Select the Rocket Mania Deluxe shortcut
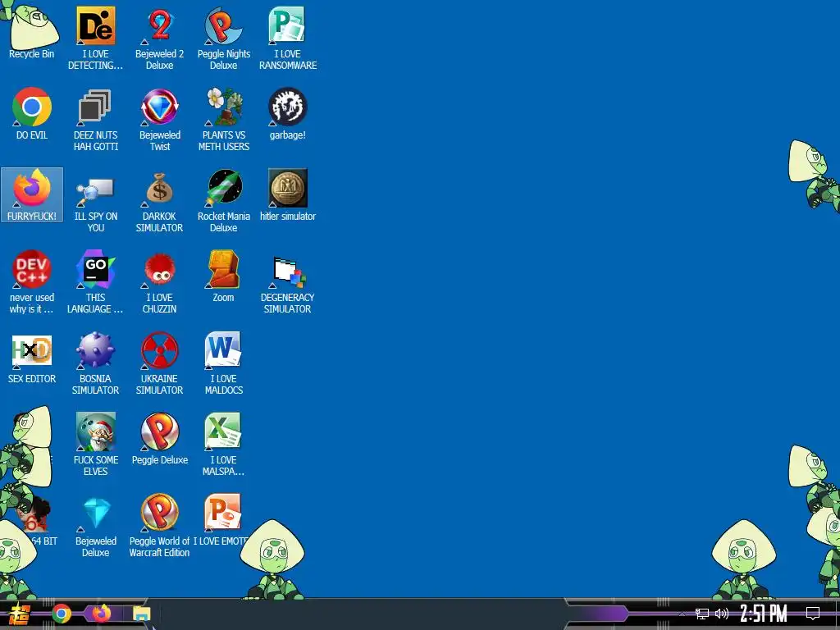 [223, 200]
